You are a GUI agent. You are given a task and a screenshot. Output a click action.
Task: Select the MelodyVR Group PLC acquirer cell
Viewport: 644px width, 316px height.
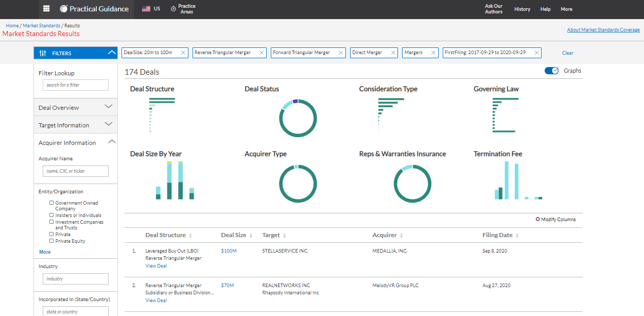tap(395, 286)
